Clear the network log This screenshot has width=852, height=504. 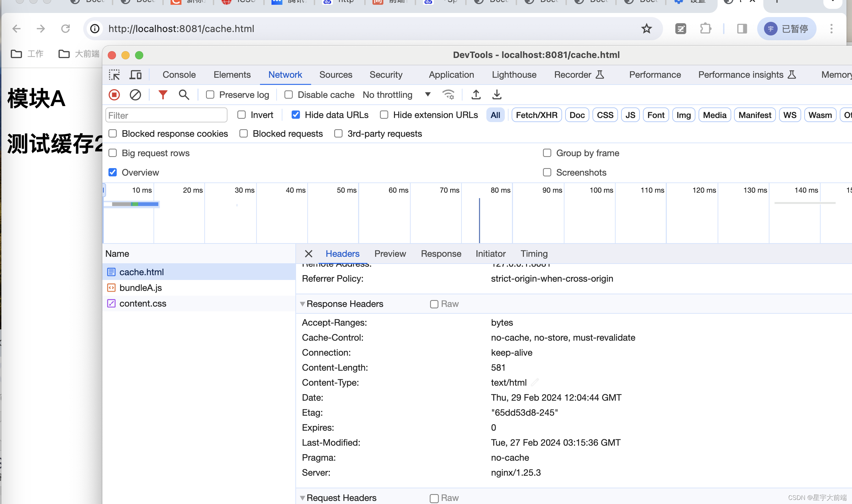click(x=135, y=95)
